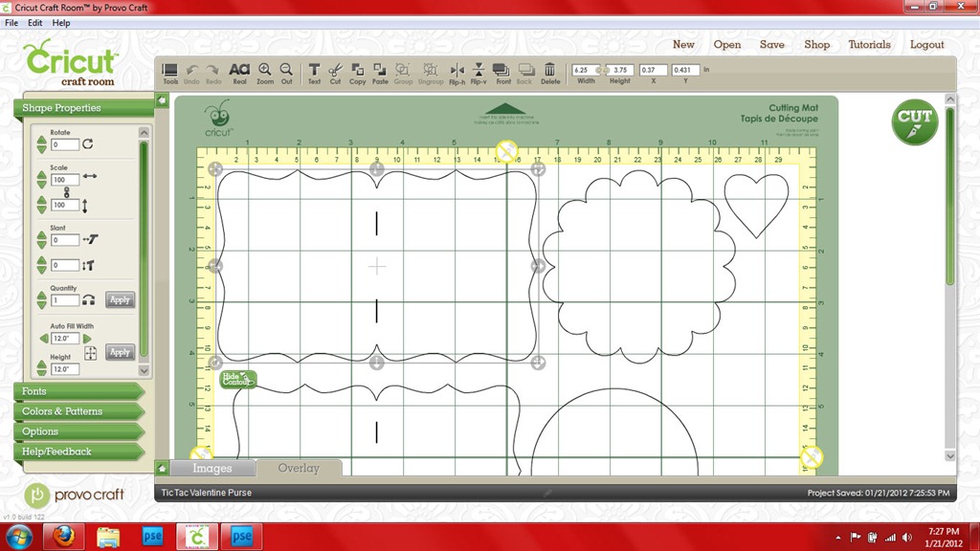Send shape to Back icon
The image size is (980, 551).
pyautogui.click(x=525, y=73)
